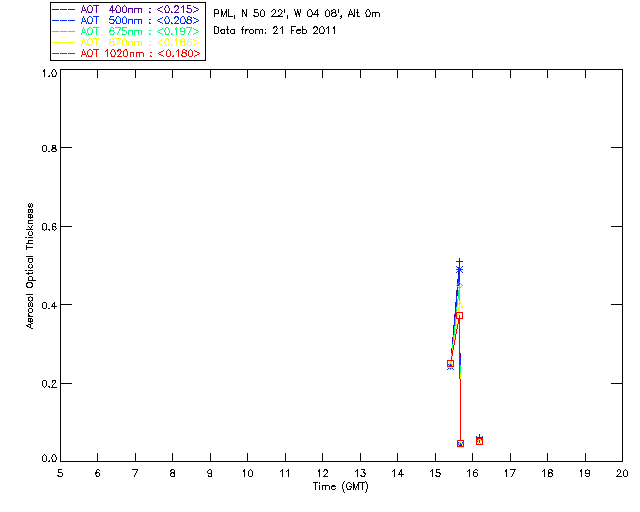Viewport: 640px width, 512px height.
Task: Click the blue asterisk marker near 0.49
Action: coord(459,269)
